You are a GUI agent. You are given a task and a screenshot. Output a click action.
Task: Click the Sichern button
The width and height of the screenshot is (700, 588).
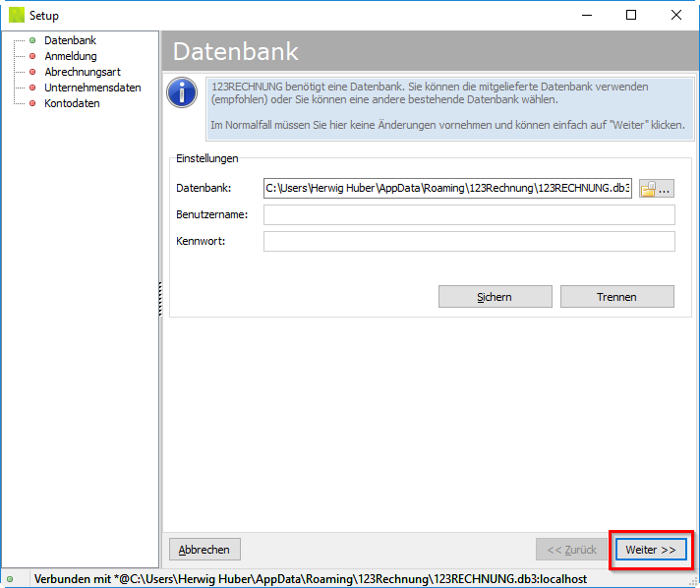point(496,296)
